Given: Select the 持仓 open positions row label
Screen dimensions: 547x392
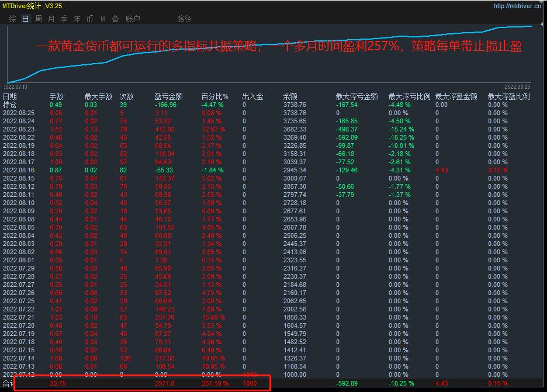Looking at the screenshot, I should coord(10,105).
